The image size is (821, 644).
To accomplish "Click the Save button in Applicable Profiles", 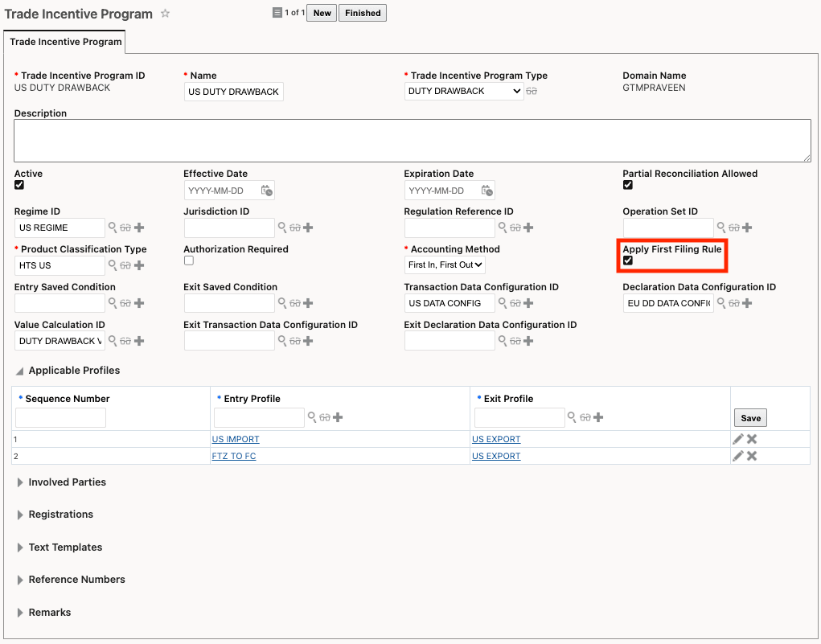I will click(x=750, y=418).
